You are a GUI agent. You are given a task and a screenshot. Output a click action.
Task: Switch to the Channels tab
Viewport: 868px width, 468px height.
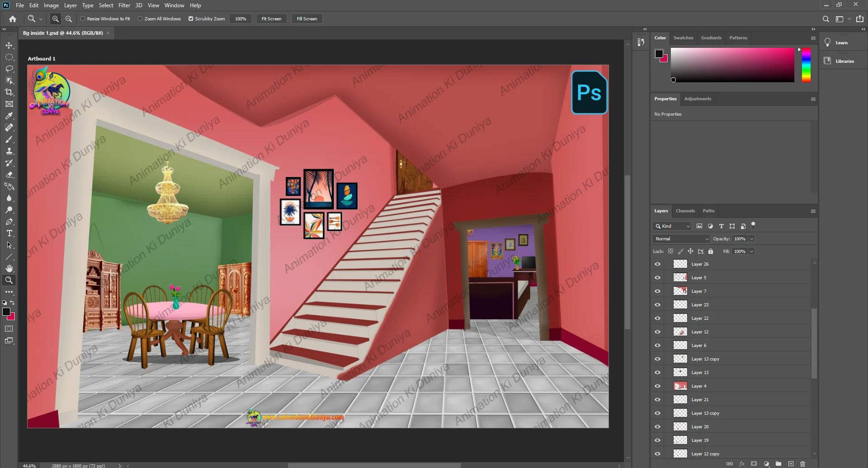[x=685, y=211]
